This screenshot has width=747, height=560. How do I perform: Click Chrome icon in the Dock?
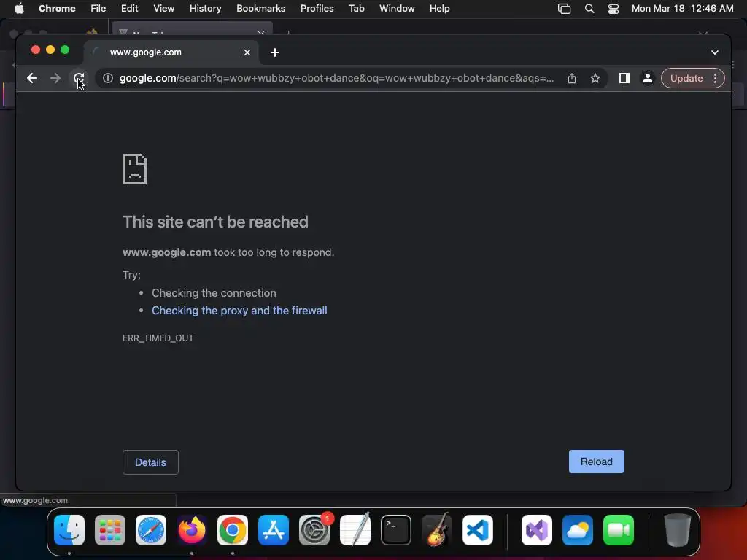(x=233, y=530)
